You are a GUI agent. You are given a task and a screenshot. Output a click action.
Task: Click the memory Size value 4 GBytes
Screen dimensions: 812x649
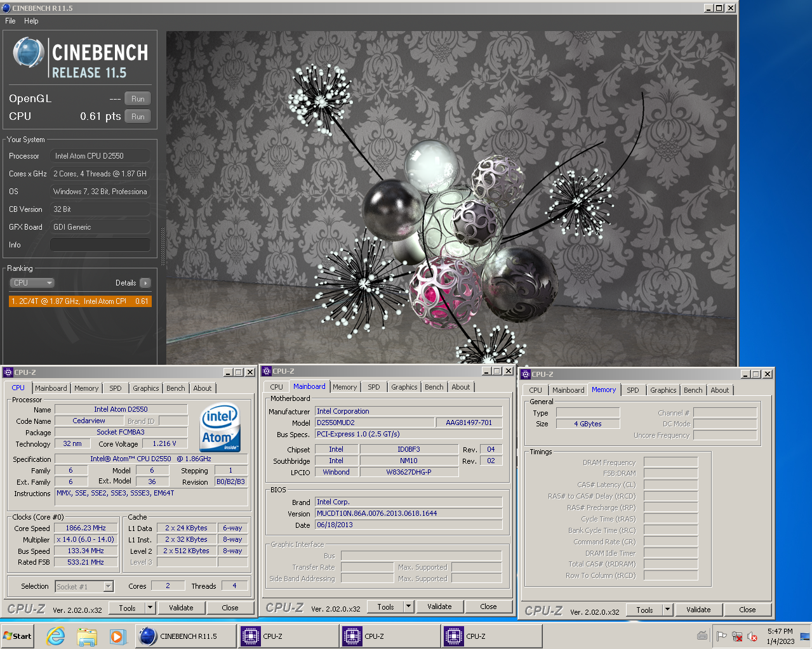[x=588, y=424]
